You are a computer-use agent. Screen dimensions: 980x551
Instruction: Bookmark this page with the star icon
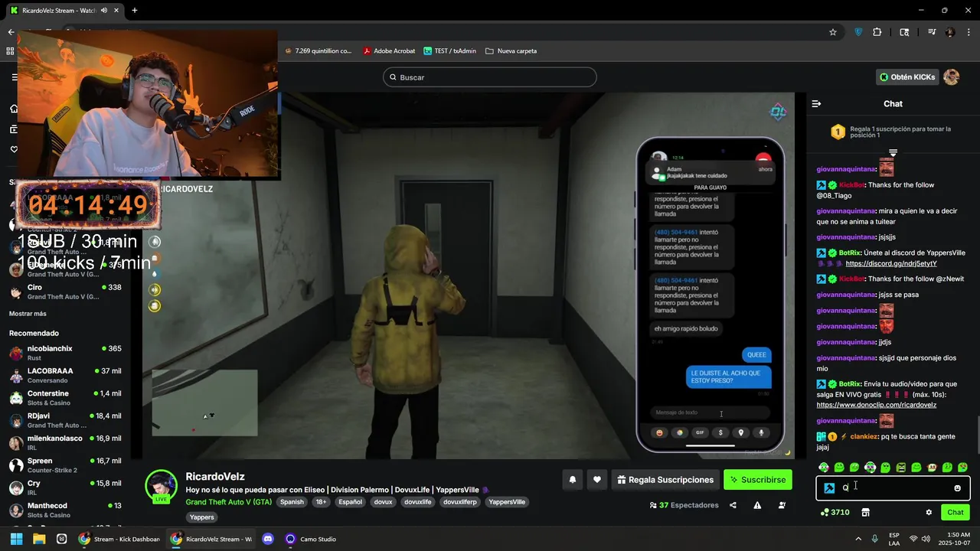pos(833,32)
